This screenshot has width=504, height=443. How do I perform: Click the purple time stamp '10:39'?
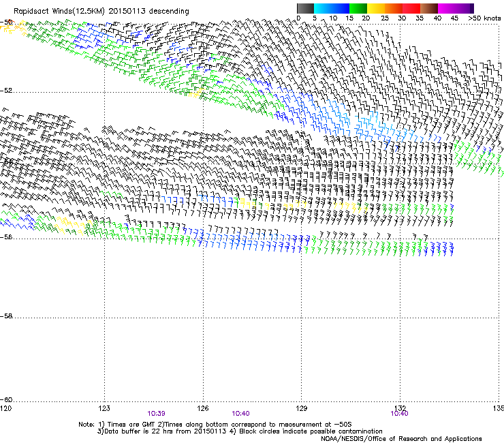pos(156,414)
